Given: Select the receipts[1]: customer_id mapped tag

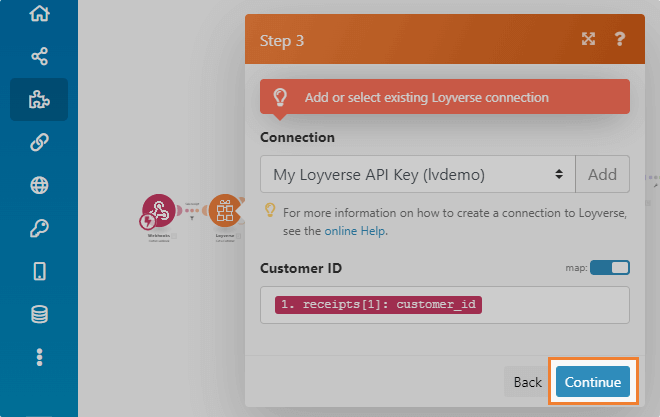Looking at the screenshot, I should click(x=378, y=305).
